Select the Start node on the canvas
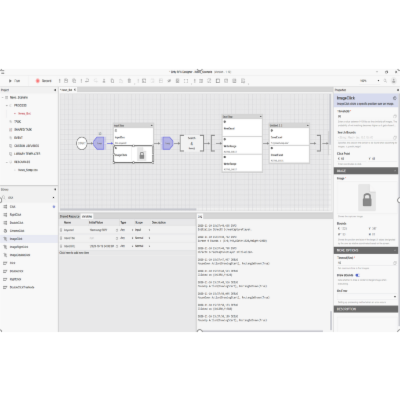The image size is (400, 400). [x=82, y=143]
